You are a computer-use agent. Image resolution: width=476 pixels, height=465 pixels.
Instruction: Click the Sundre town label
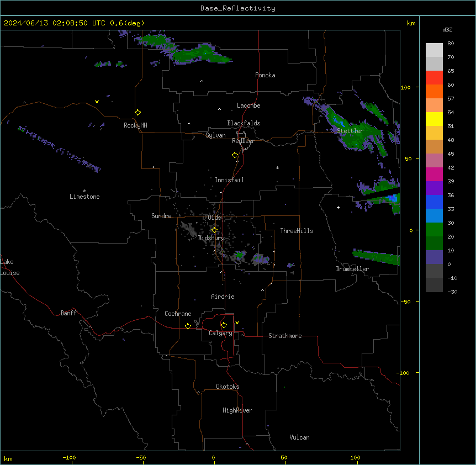point(161,216)
